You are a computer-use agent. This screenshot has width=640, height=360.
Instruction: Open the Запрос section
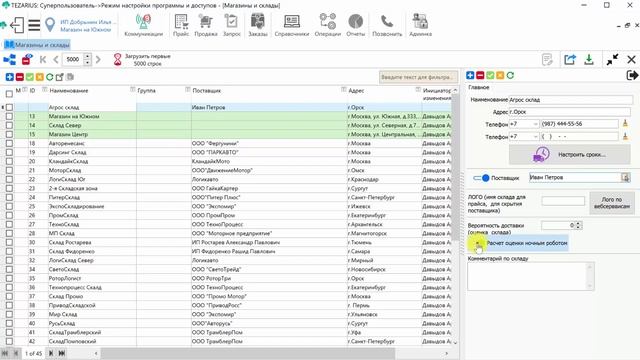[x=231, y=25]
